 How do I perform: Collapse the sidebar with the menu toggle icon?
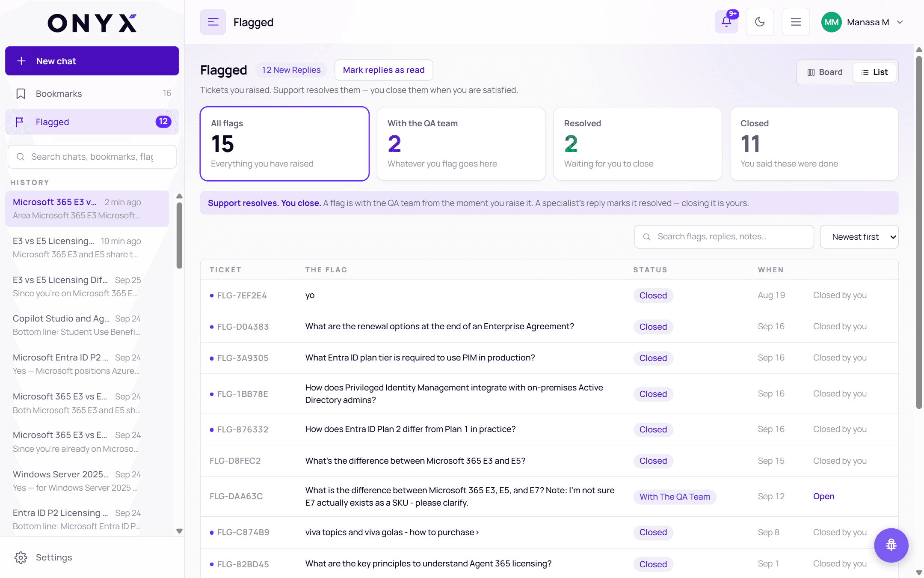pos(213,22)
